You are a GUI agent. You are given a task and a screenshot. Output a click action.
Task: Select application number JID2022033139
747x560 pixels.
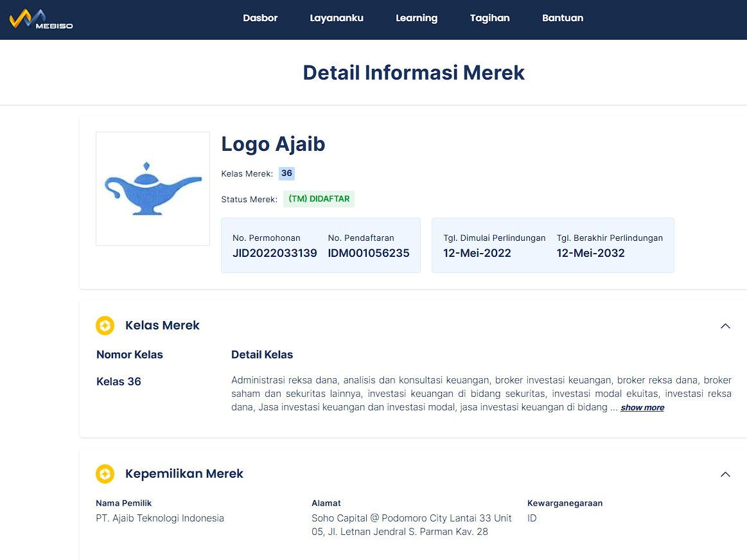click(275, 253)
